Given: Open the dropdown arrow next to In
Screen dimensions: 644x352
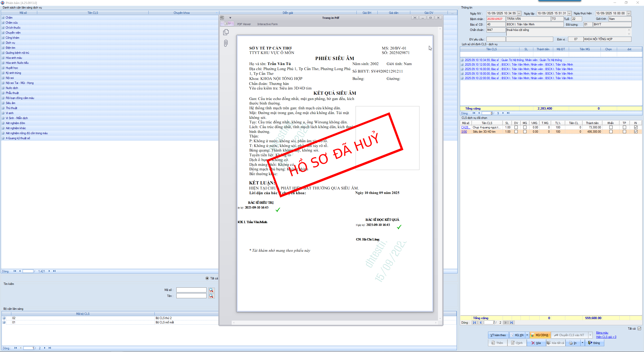Looking at the screenshot, I should point(582,343).
